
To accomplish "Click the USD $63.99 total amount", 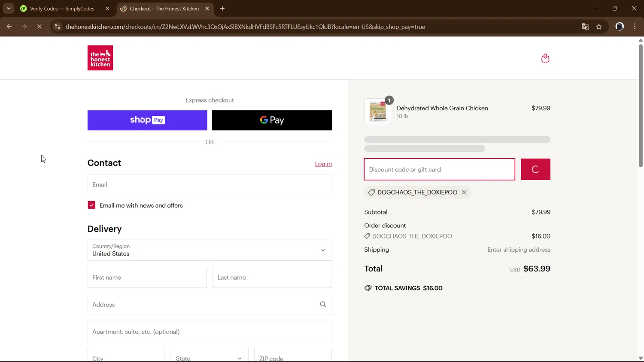I will coord(530,269).
